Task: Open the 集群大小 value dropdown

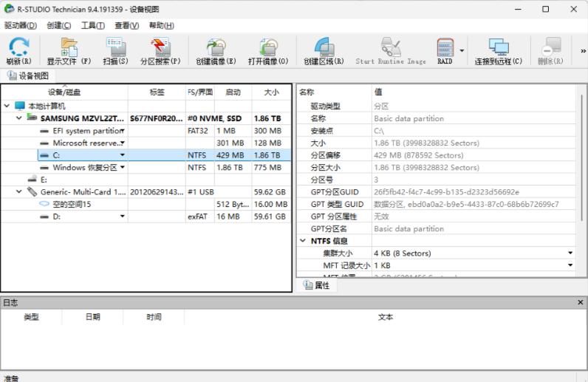Action: (570, 253)
